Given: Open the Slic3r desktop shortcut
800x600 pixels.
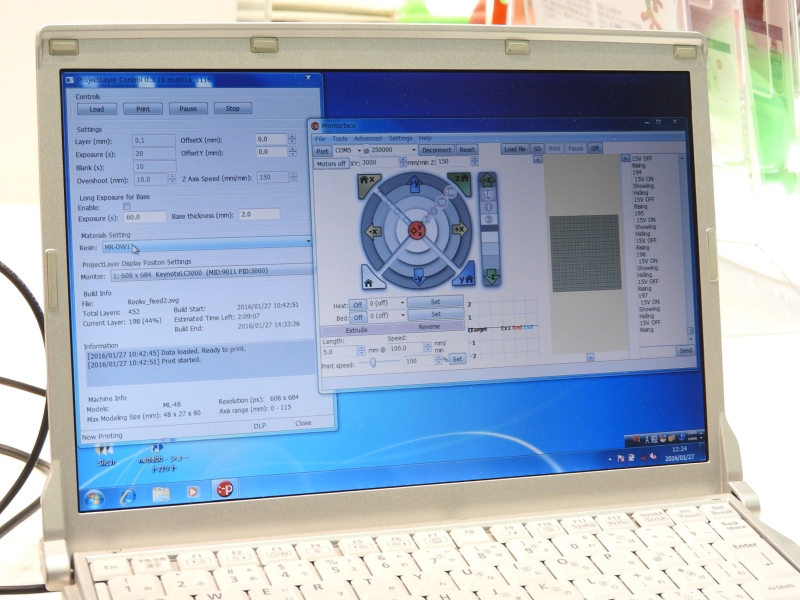Looking at the screenshot, I should point(106,454).
